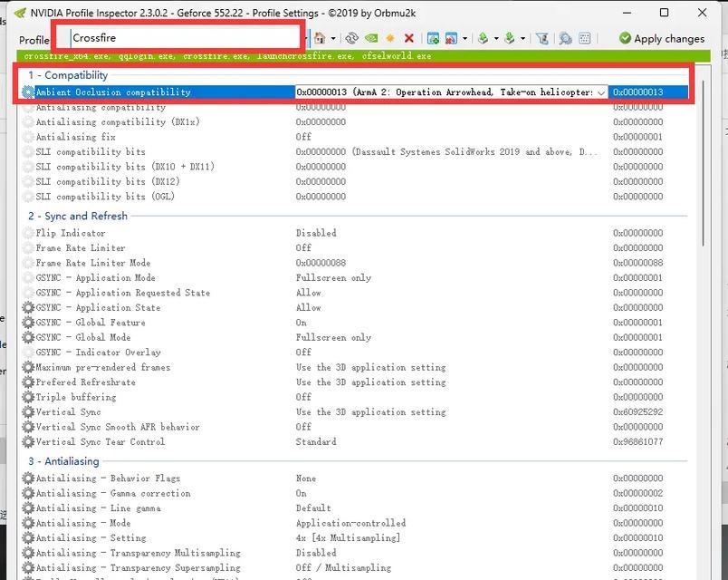The width and height of the screenshot is (728, 580).
Task: Open the dropdown arrow beside the home icon
Action: coord(333,38)
